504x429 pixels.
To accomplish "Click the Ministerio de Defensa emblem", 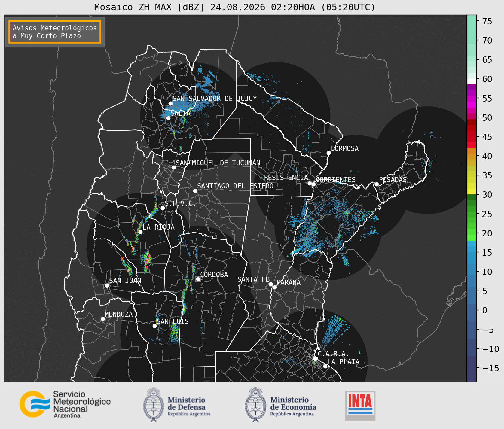I will pyautogui.click(x=154, y=404).
